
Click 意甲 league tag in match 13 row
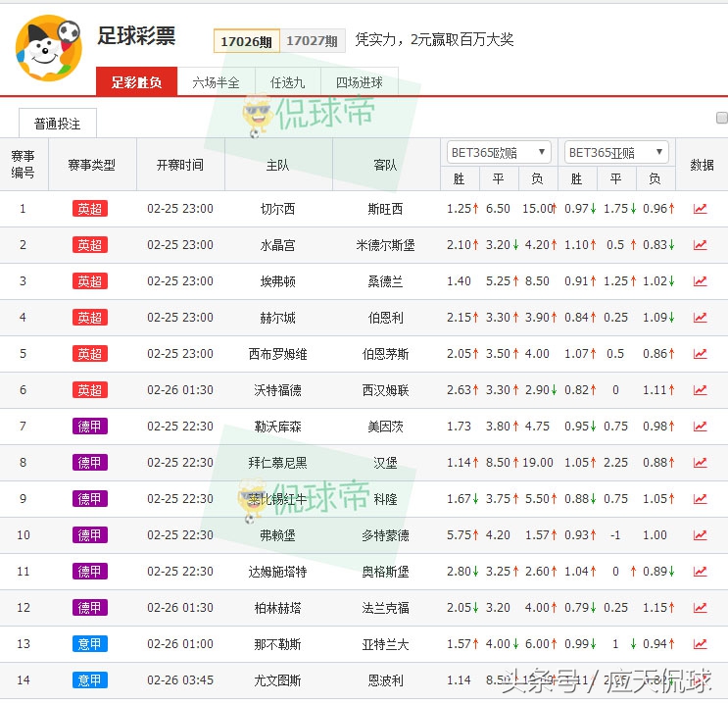90,643
